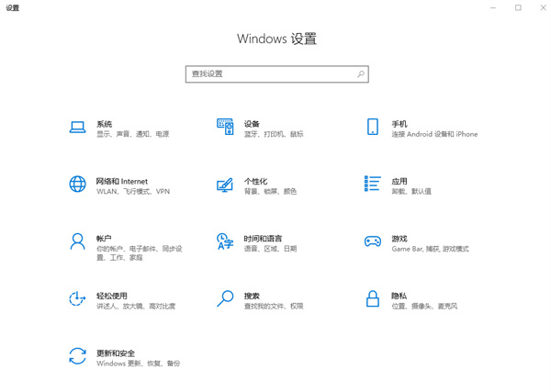Screen dimensions: 551x392
Task: Click the keyboard and speaker icon for 设备
Action: point(225,127)
